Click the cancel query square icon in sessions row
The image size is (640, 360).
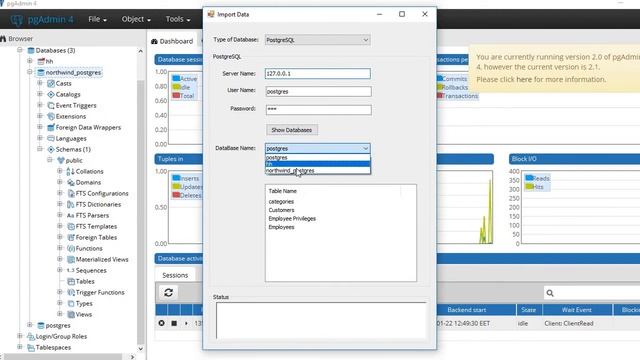[174, 323]
